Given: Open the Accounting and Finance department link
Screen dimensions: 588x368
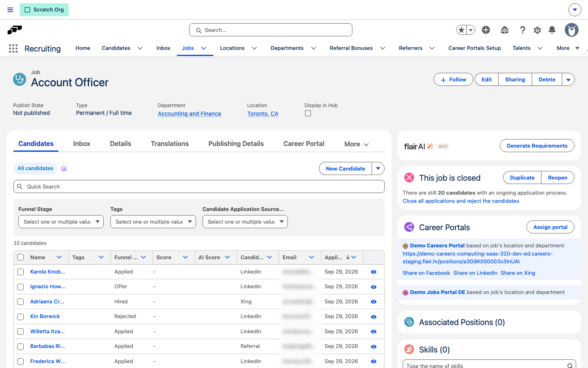Looking at the screenshot, I should pyautogui.click(x=189, y=114).
